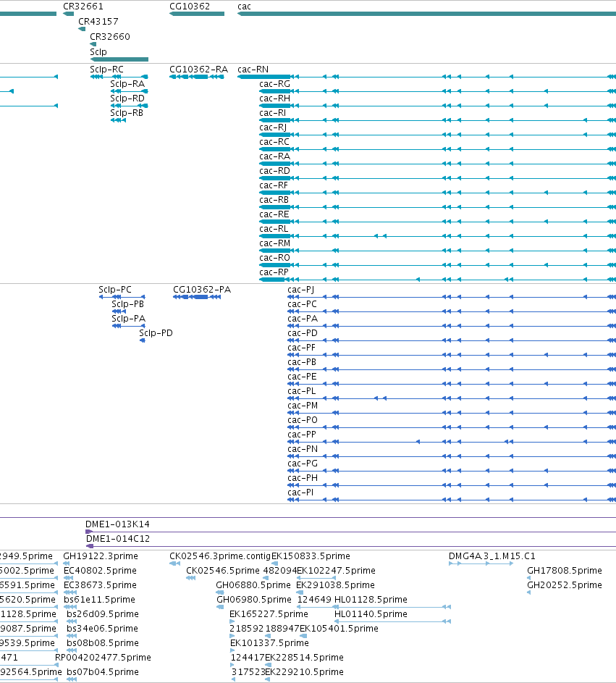The width and height of the screenshot is (616, 683).
Task: Click the EK165227.5prime EST
Action: tap(232, 621)
